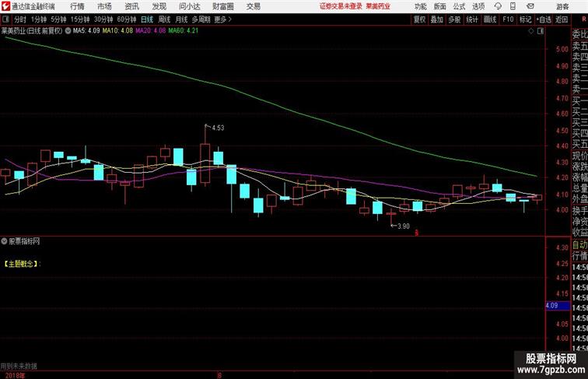Open the mobile phone icon
This screenshot has height=379, width=588.
(513, 6)
